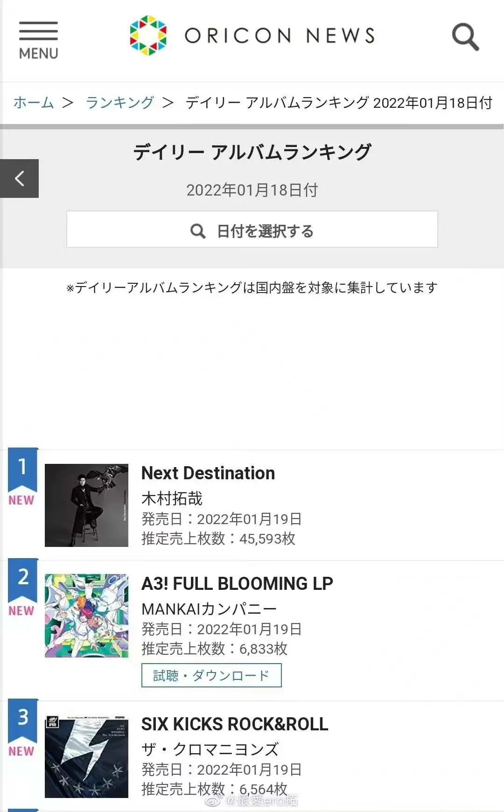Open SIX KICKS ROCK&ROLL cover thumbnail
This screenshot has height=812, width=504.
point(86,756)
